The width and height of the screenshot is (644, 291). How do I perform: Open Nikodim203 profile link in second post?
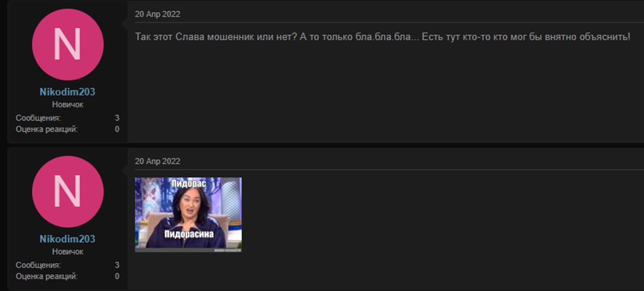click(x=67, y=239)
